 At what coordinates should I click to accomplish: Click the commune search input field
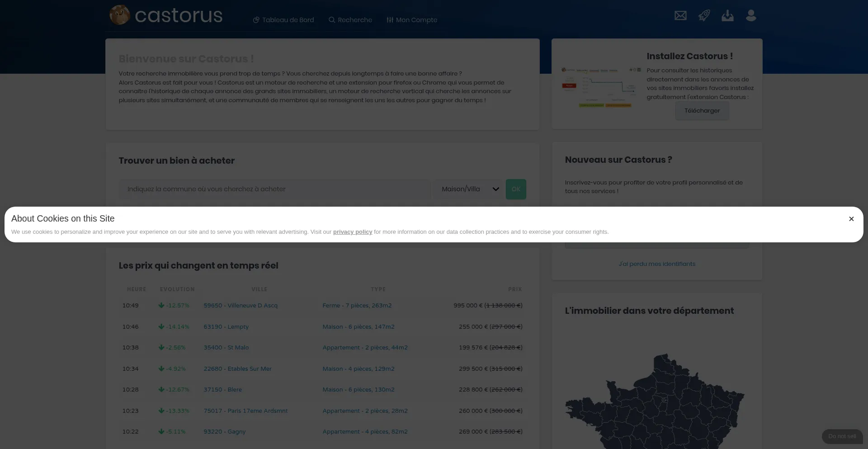[274, 189]
